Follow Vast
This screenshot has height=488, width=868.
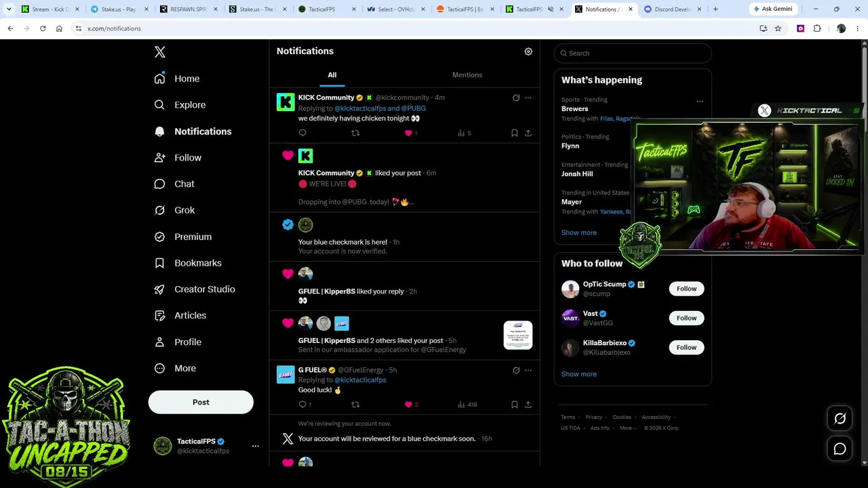coord(686,318)
